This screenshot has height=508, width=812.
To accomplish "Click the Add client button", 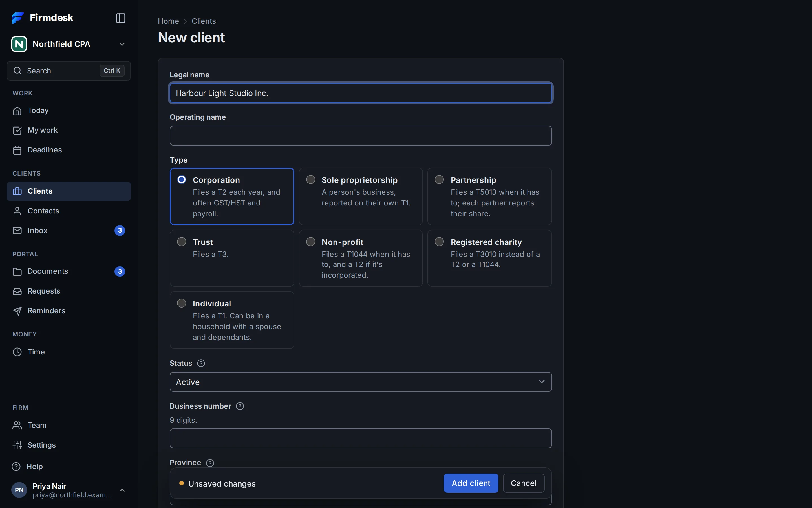I will pos(471,483).
